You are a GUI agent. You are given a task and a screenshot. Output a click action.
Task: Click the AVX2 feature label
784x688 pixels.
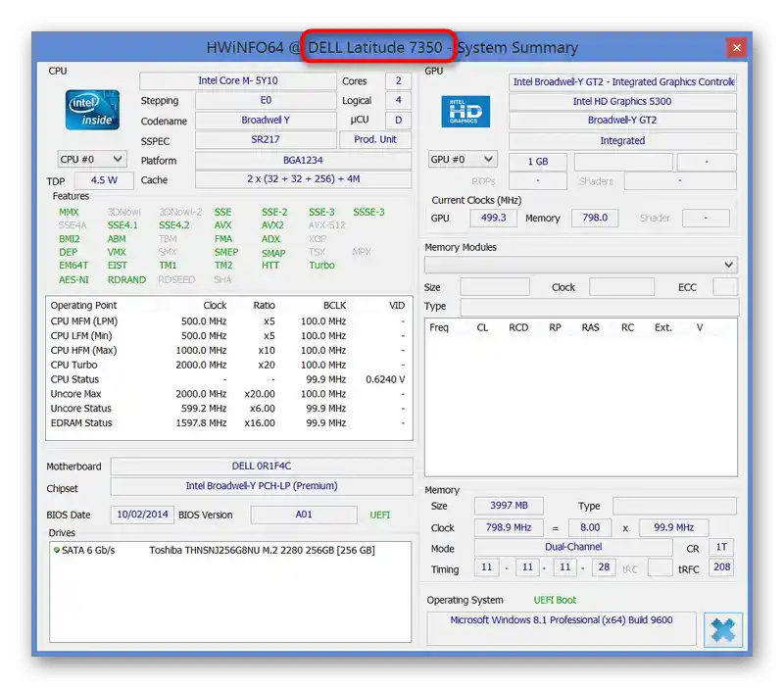273,225
